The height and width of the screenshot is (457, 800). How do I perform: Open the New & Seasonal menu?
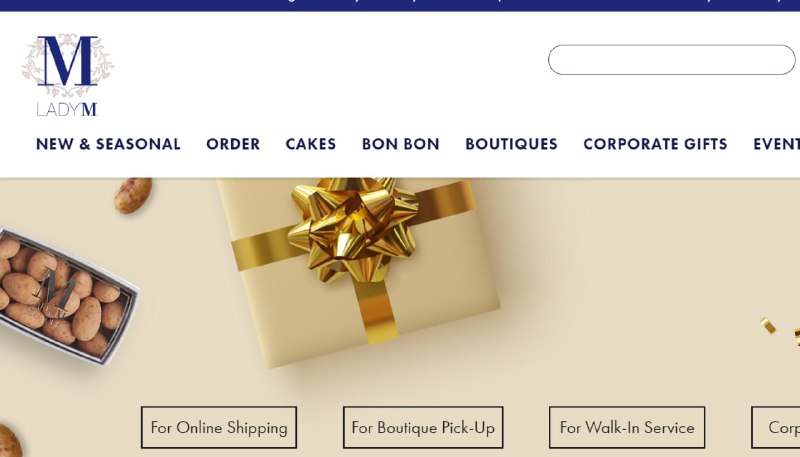108,144
